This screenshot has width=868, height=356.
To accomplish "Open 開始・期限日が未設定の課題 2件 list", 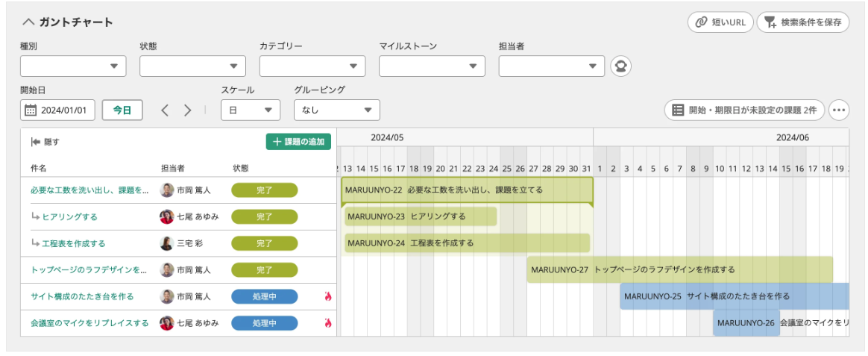I will [744, 110].
